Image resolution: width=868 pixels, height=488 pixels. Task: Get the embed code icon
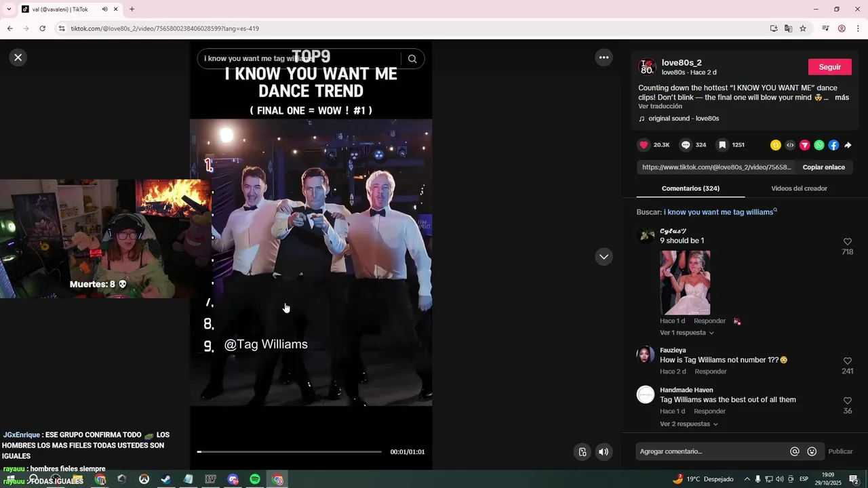[x=790, y=145]
